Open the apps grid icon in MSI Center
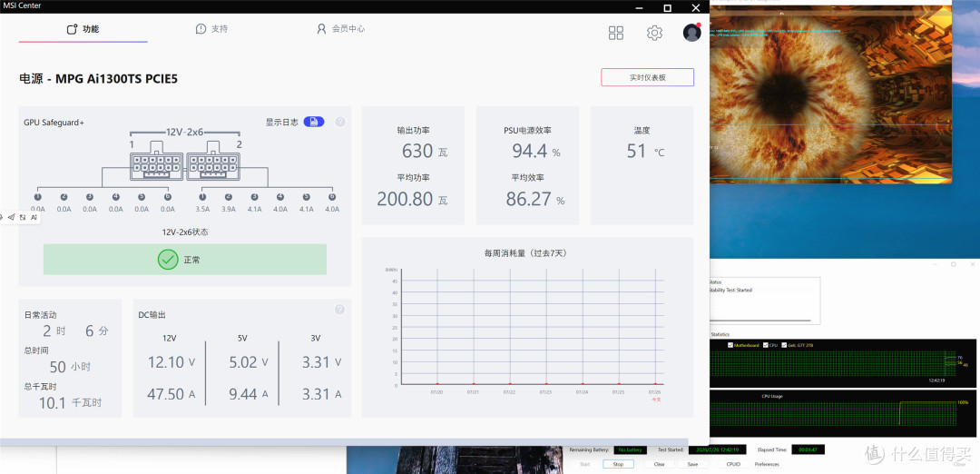Screen dimensions: 980x474 click(615, 33)
